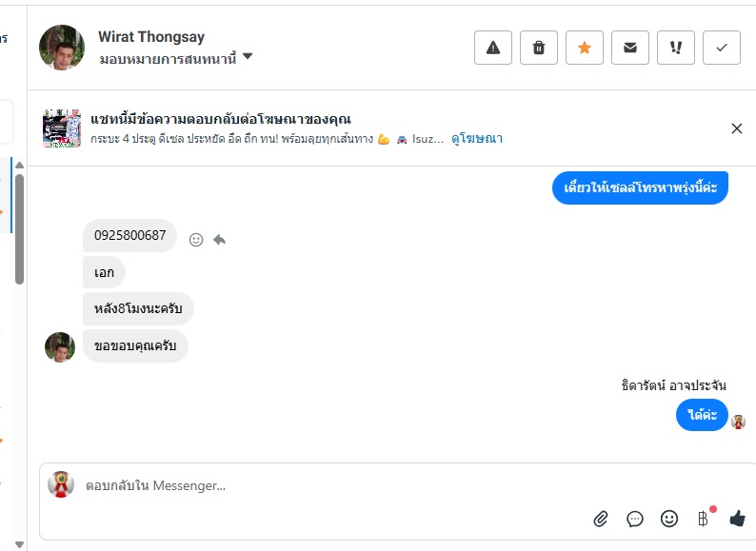Click the baht payment request icon

click(x=703, y=519)
